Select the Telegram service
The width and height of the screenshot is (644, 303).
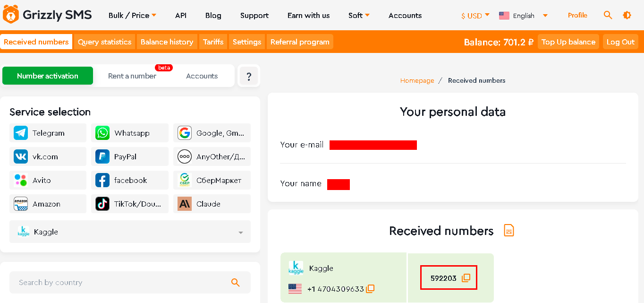[48, 133]
